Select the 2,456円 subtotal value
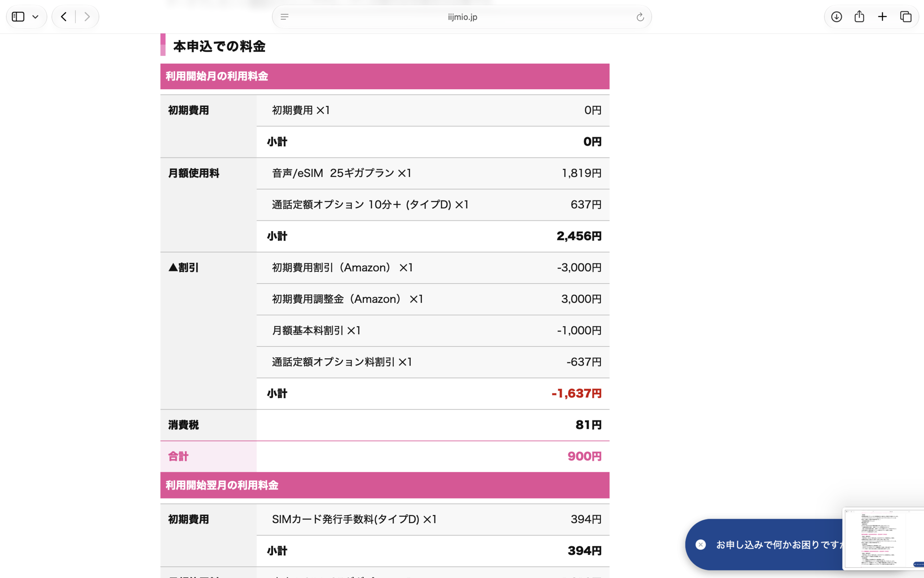 pyautogui.click(x=579, y=236)
